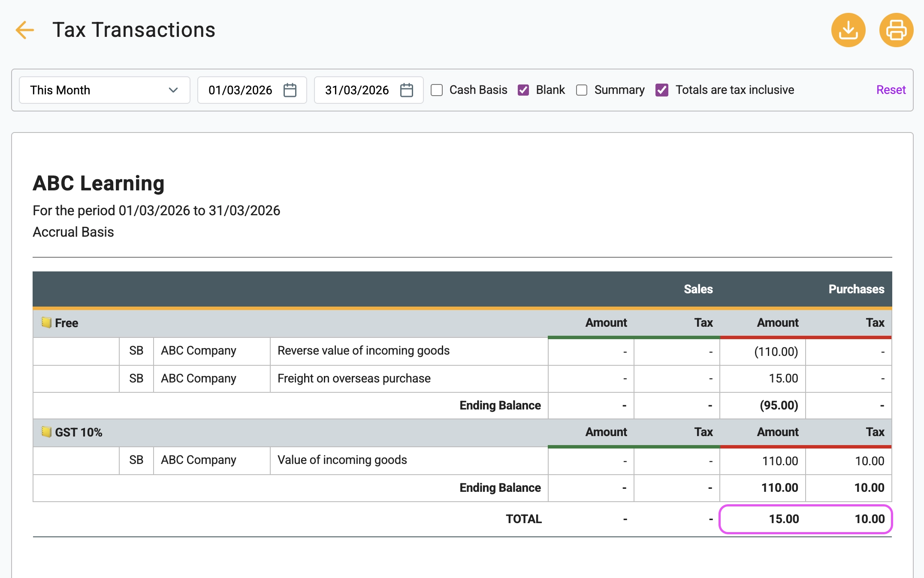Screen dimensions: 924x578
Task: Click the folder icon beside GST 10%
Action: click(46, 433)
